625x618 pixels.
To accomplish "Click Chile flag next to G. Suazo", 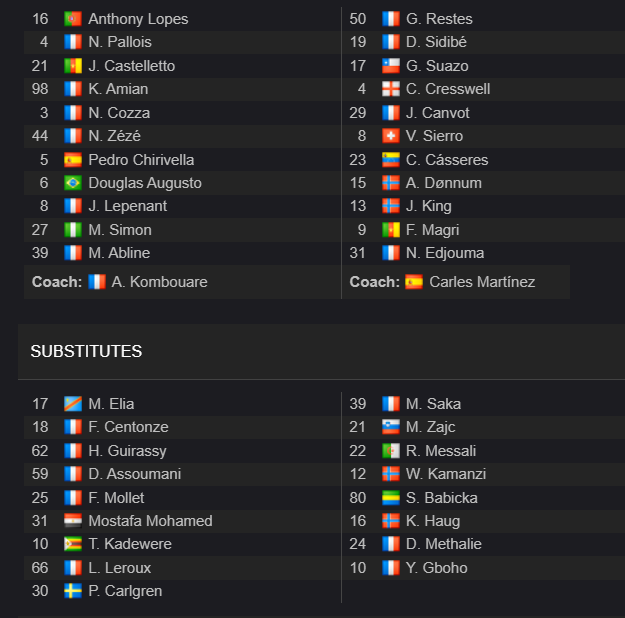I will (x=390, y=66).
